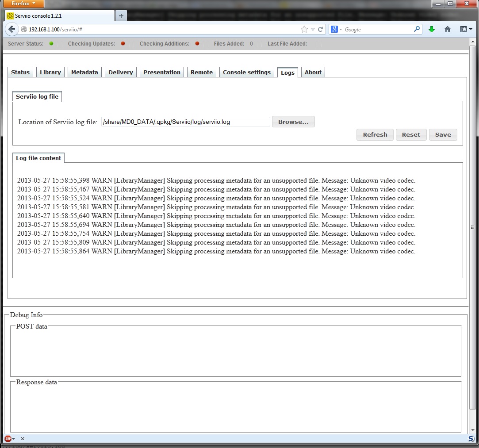Click the Refresh button for the log
This screenshot has width=479, height=448.
tap(375, 135)
